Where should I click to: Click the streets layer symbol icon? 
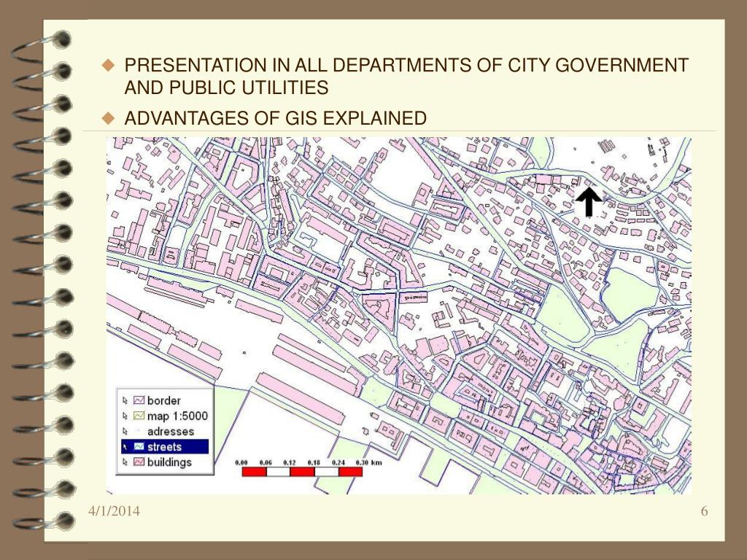pyautogui.click(x=139, y=447)
